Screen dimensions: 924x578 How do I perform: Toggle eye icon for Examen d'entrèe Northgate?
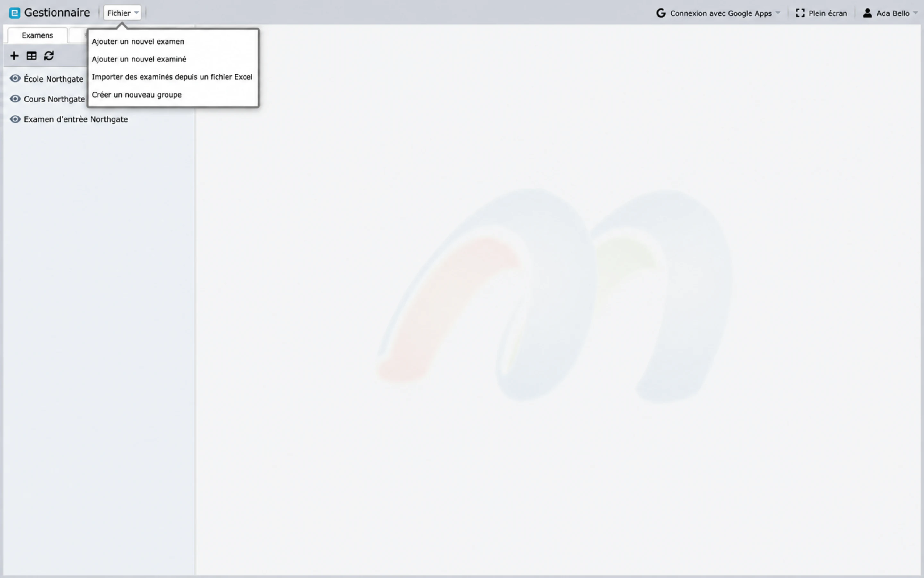point(15,119)
